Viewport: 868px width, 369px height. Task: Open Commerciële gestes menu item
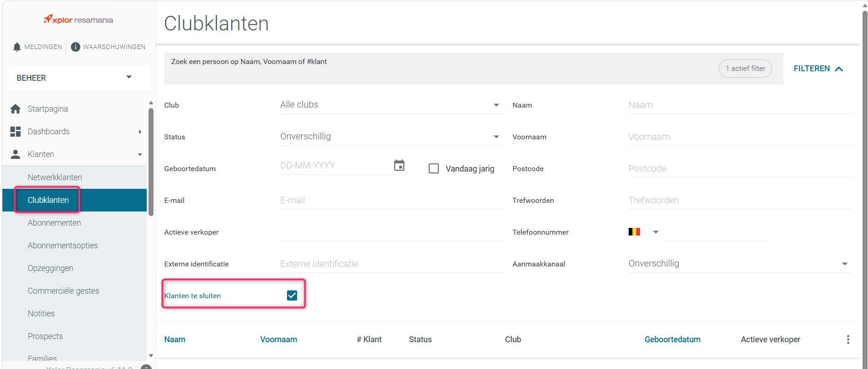63,291
